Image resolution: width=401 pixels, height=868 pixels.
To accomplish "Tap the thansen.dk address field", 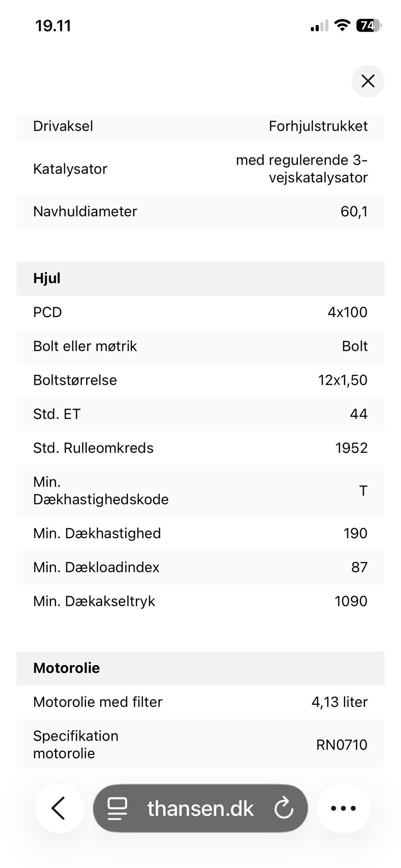I will [200, 808].
